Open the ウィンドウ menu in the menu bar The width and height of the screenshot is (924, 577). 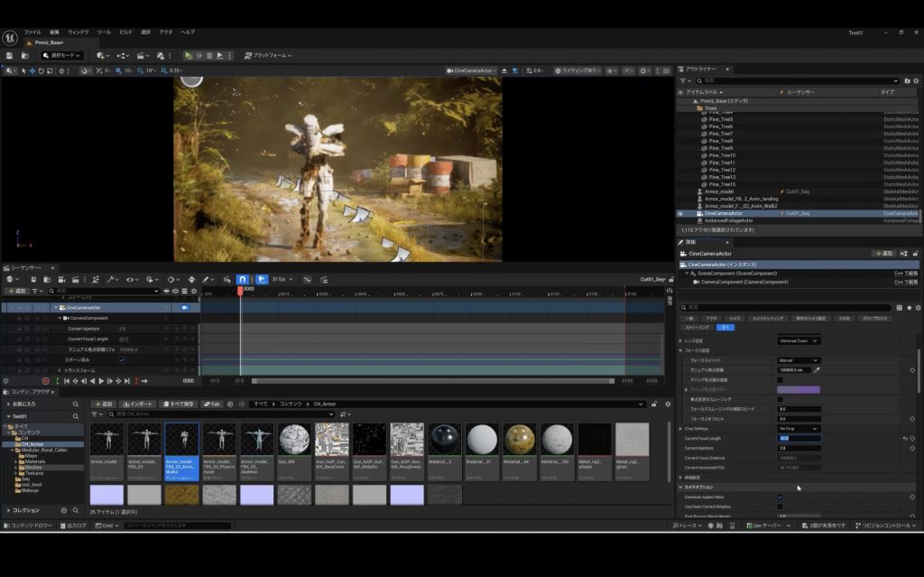point(79,32)
